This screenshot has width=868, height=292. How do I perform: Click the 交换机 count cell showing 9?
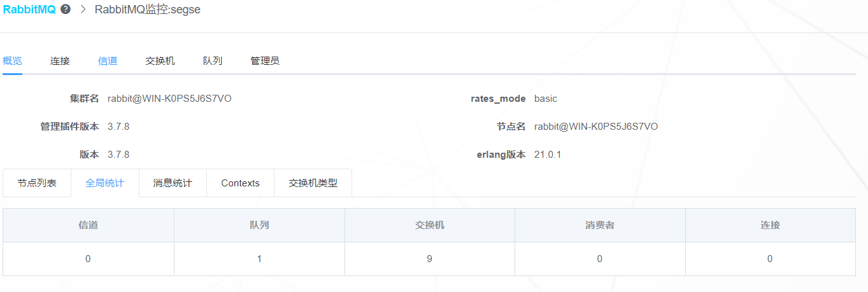point(430,259)
